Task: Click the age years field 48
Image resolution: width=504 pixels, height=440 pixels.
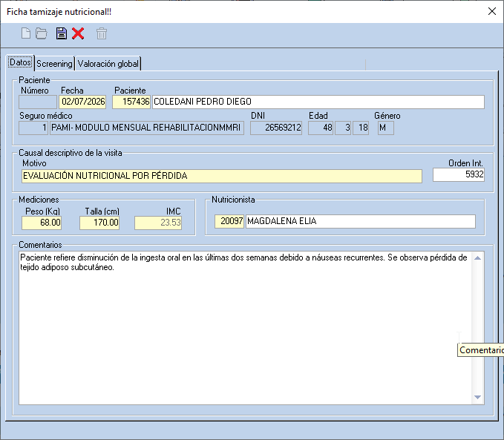Action: click(x=321, y=128)
